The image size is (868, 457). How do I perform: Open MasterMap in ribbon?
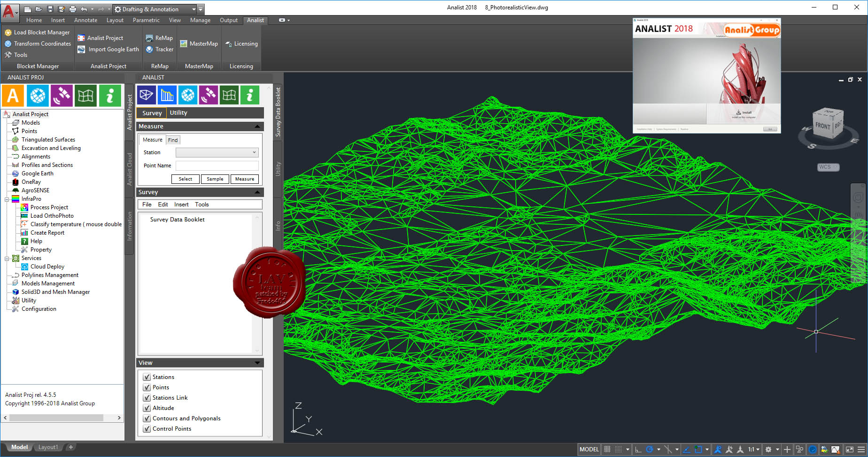[199, 44]
